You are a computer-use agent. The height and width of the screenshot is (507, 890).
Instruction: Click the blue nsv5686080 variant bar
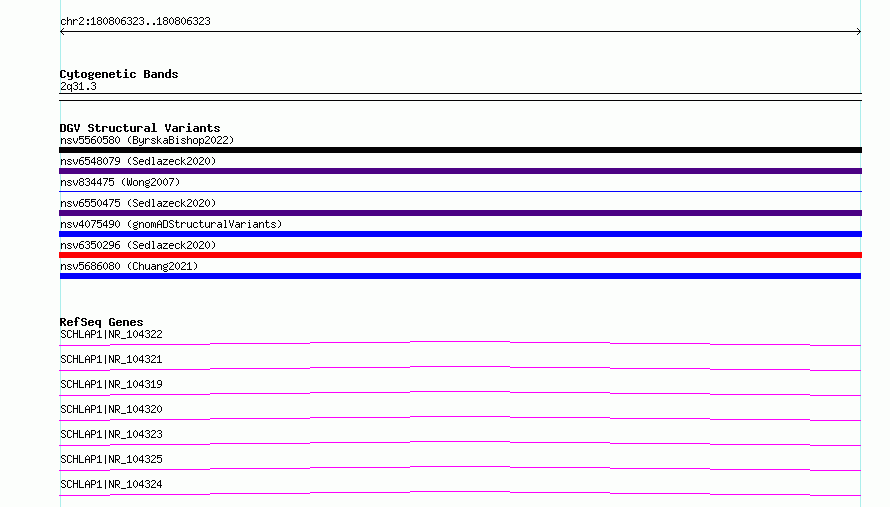pos(460,276)
